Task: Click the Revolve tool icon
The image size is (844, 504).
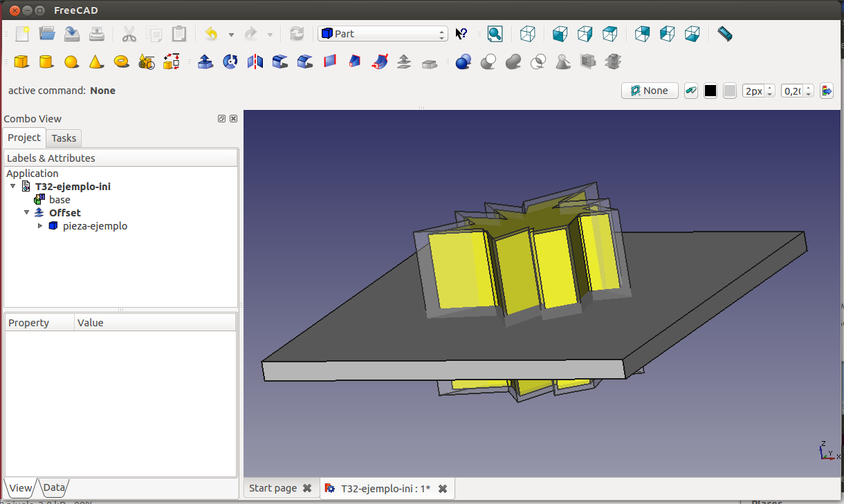Action: coord(230,62)
